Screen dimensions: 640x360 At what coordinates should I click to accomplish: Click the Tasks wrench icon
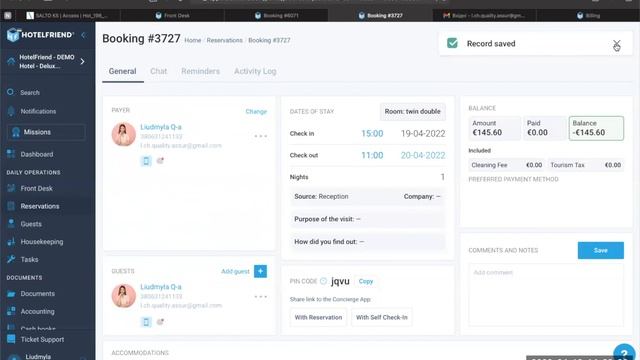[11, 259]
